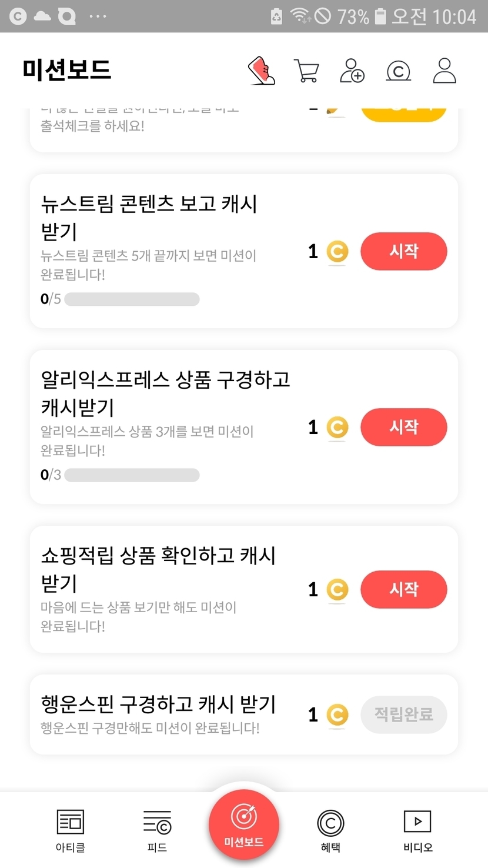Tap the 행운스핀 구경하고 캐시 받기 title
Viewport: 488px width, 868px height.
[x=158, y=704]
